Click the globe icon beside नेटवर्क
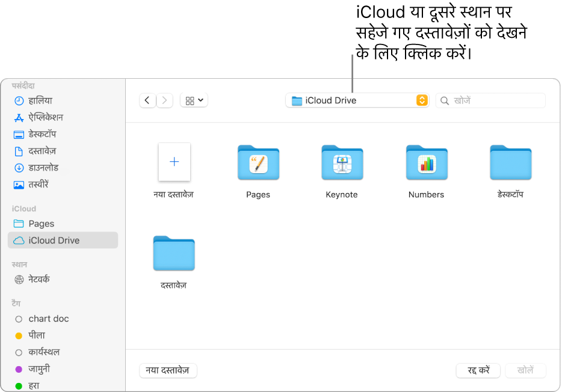 19,280
